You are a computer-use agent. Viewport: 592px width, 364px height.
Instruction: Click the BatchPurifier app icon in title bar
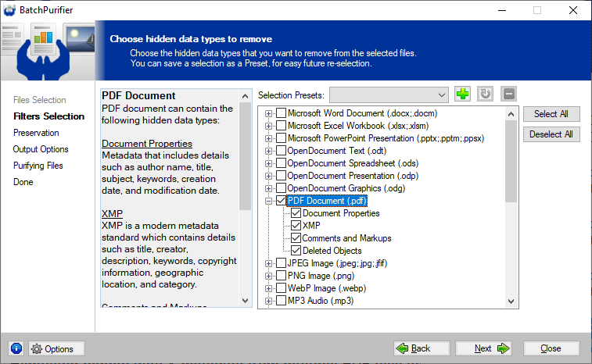[9, 10]
